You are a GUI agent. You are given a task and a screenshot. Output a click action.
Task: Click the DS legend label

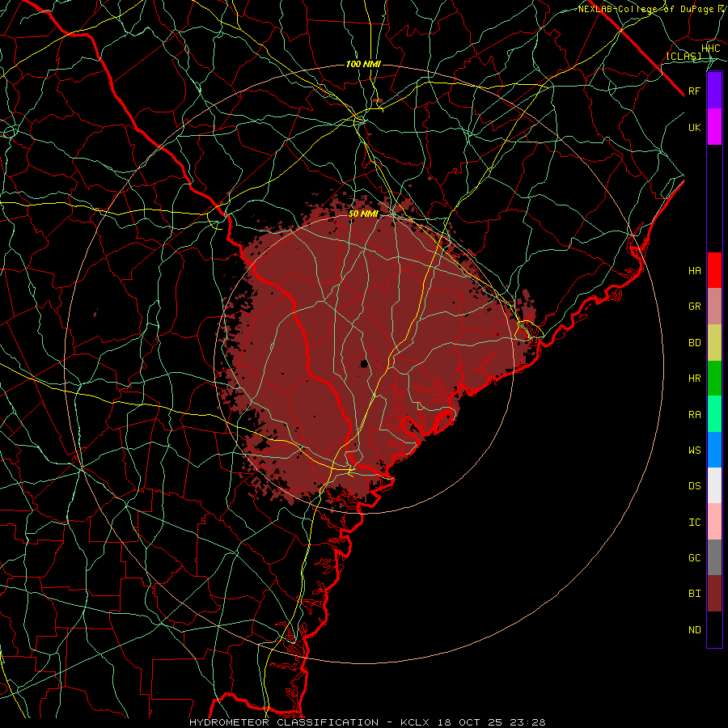(694, 486)
